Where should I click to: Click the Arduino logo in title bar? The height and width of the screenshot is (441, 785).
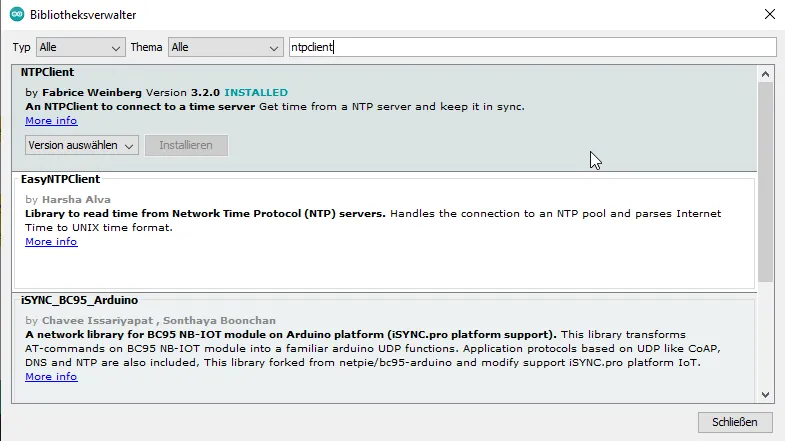[17, 15]
